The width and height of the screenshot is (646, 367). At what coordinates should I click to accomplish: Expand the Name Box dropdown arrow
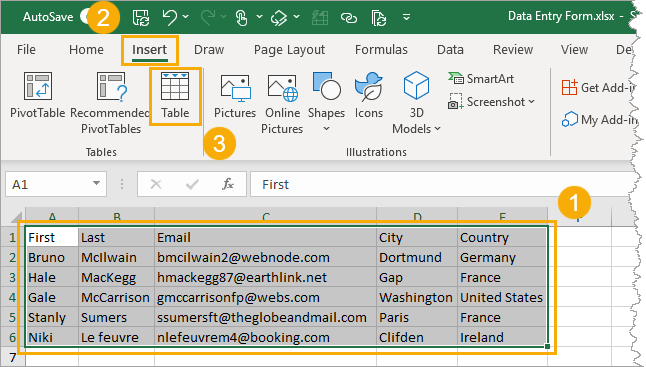[96, 183]
